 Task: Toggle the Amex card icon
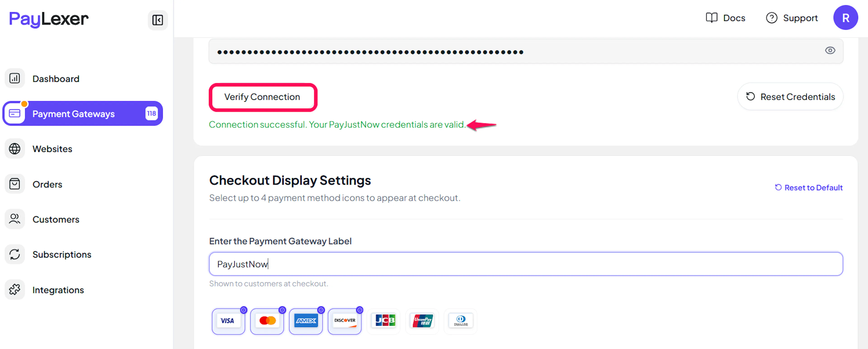306,321
